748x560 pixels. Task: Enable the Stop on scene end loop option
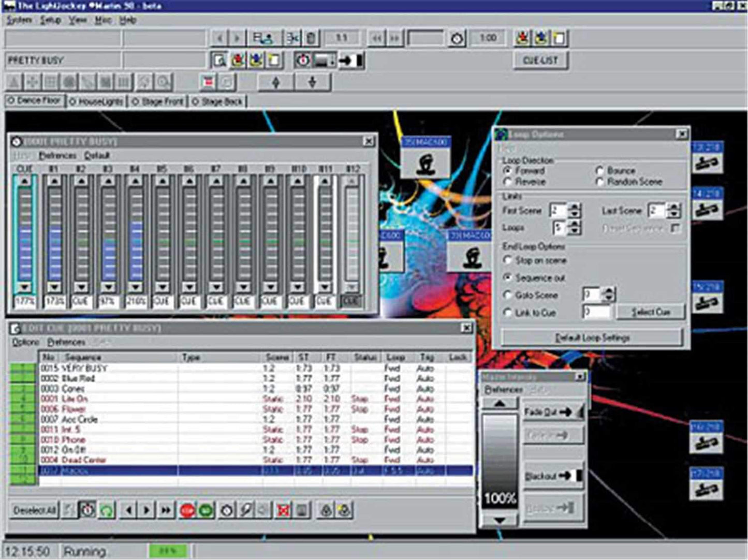[508, 260]
